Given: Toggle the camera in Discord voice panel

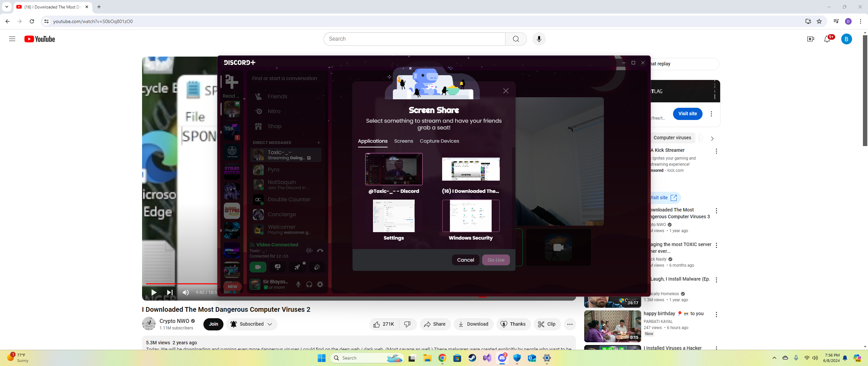Looking at the screenshot, I should (x=258, y=267).
